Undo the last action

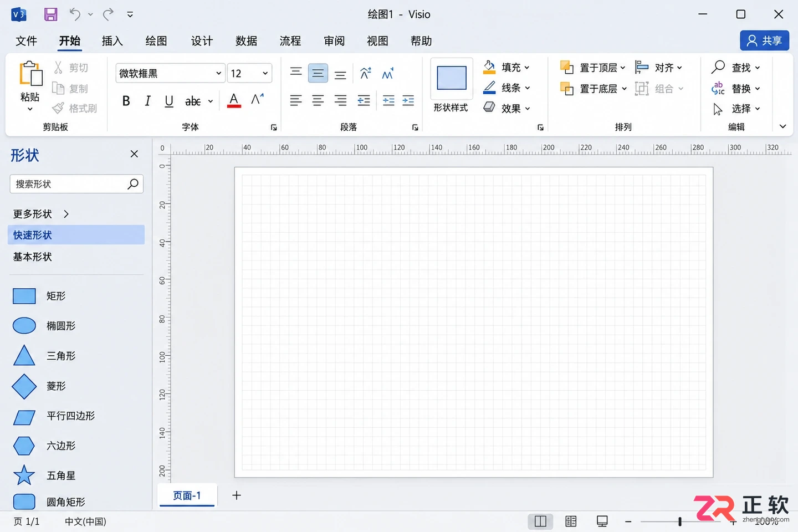click(x=75, y=14)
